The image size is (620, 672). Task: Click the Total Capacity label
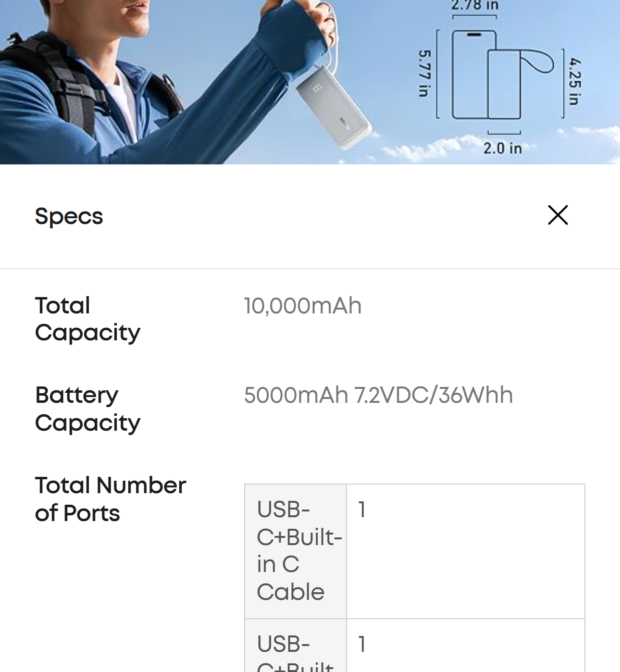point(87,319)
